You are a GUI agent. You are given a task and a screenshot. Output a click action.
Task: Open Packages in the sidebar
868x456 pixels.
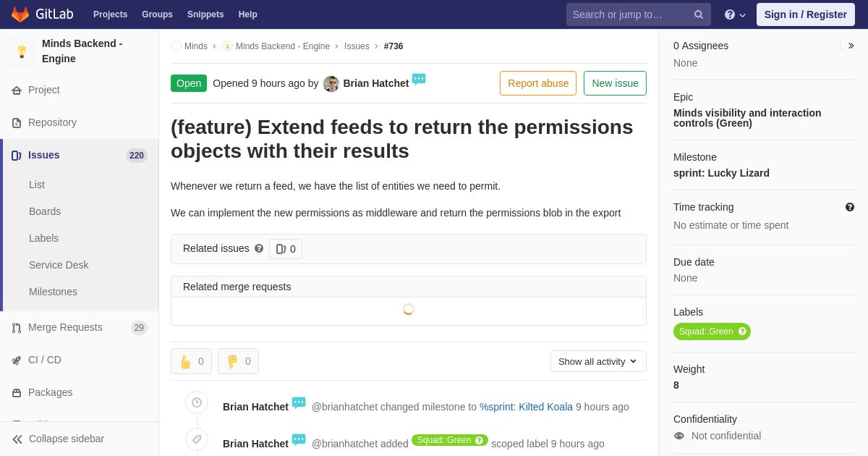tap(50, 392)
